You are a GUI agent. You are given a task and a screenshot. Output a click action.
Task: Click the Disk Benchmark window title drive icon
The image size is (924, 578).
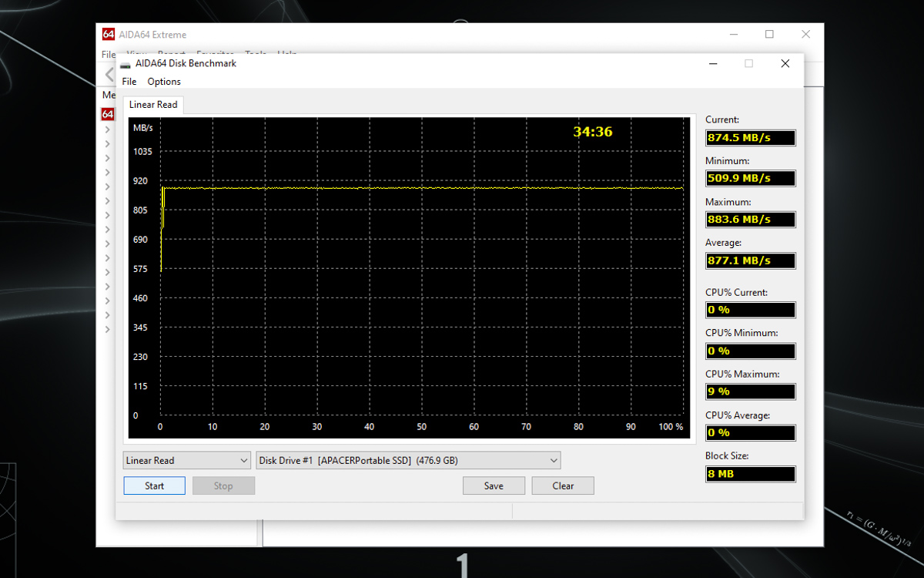125,64
